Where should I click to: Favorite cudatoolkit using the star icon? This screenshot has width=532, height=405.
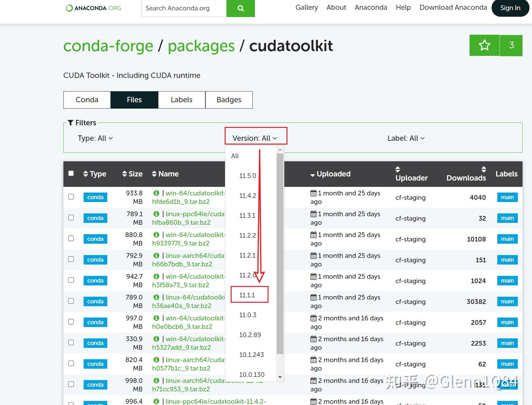pos(484,45)
